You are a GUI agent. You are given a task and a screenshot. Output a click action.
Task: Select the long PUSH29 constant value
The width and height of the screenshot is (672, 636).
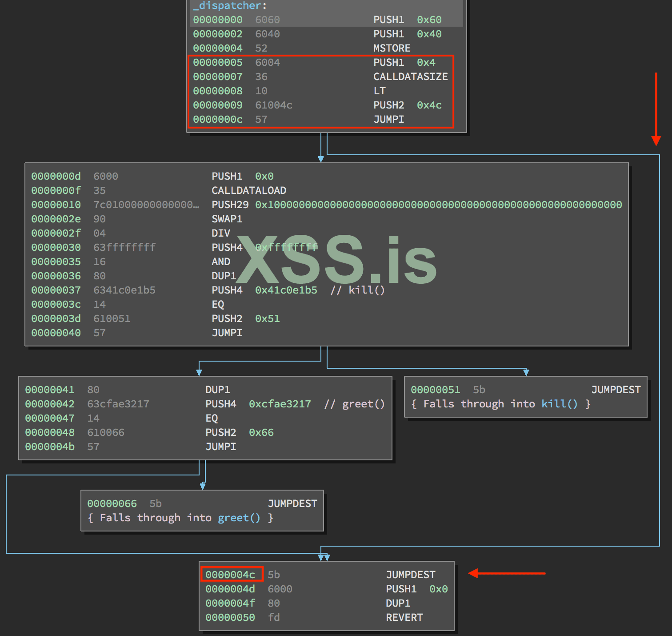coord(438,205)
